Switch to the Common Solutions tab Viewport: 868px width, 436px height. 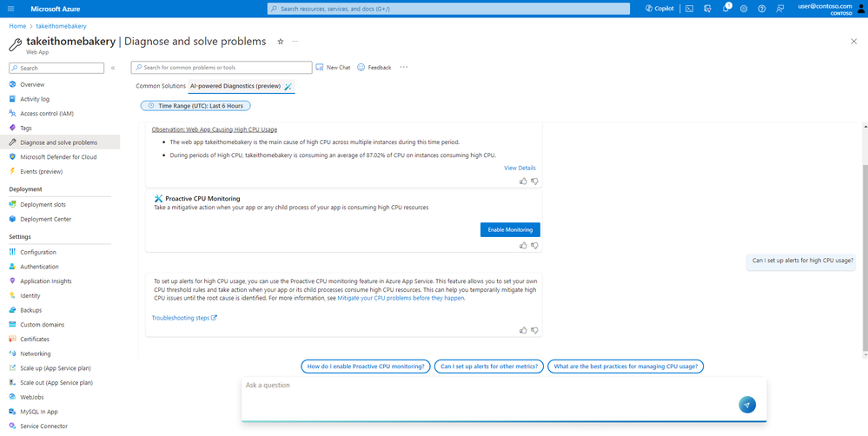coord(161,86)
